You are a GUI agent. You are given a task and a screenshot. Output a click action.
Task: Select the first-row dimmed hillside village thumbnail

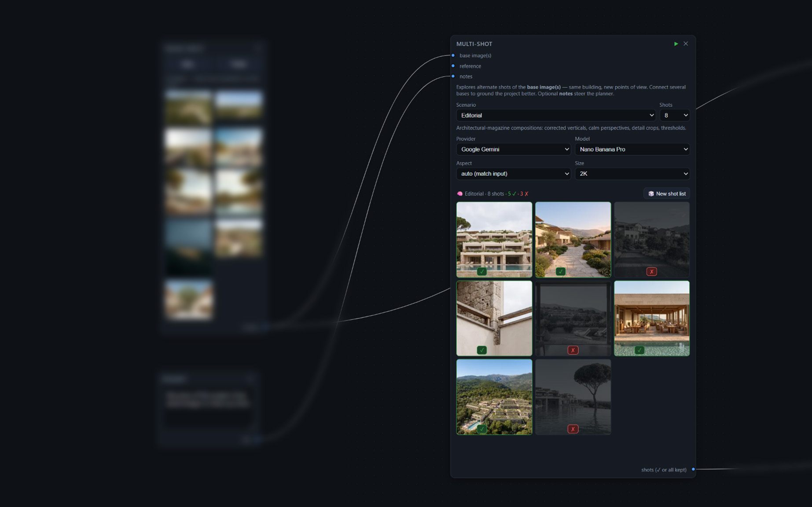(652, 240)
